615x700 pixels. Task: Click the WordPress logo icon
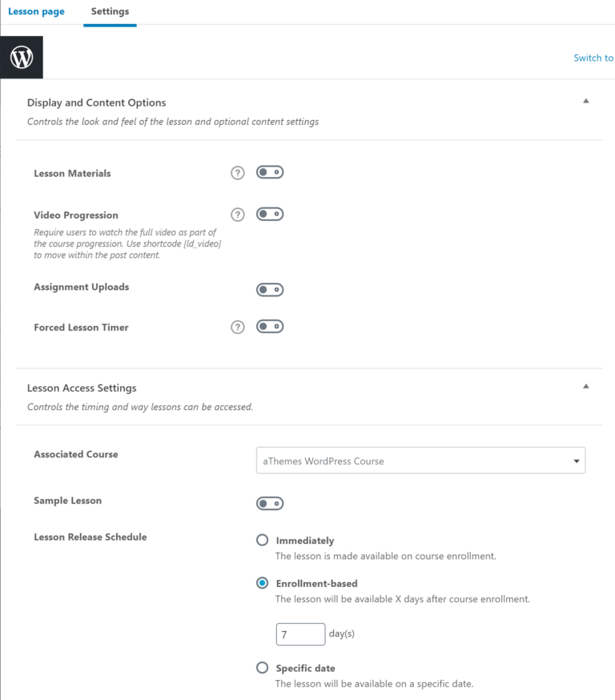(x=22, y=58)
